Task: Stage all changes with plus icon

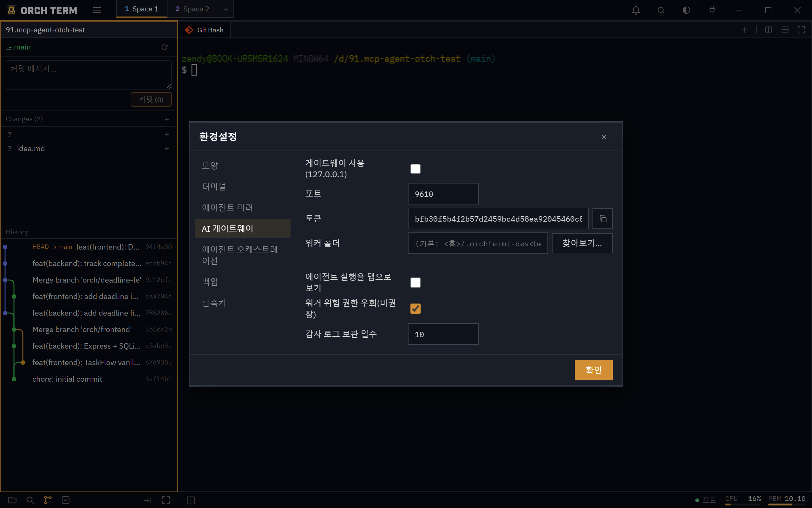Action: click(x=167, y=119)
